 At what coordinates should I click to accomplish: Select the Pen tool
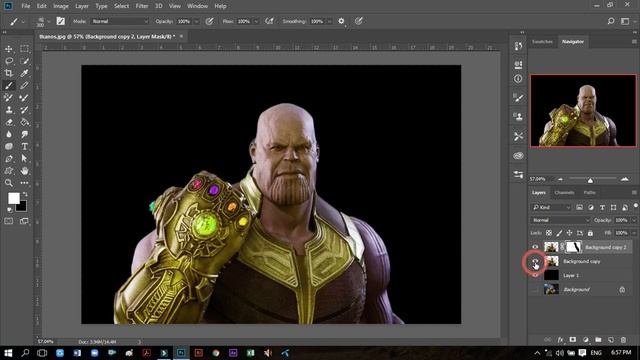[9, 159]
